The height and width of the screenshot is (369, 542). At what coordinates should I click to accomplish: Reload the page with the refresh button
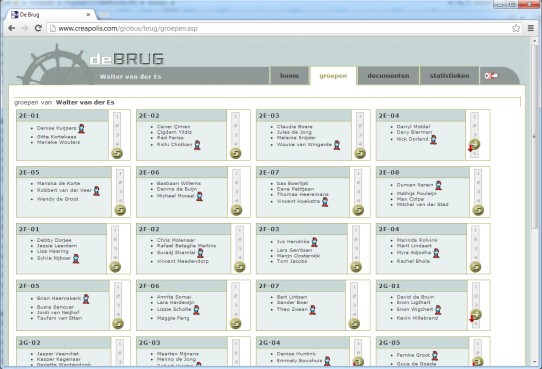point(38,28)
